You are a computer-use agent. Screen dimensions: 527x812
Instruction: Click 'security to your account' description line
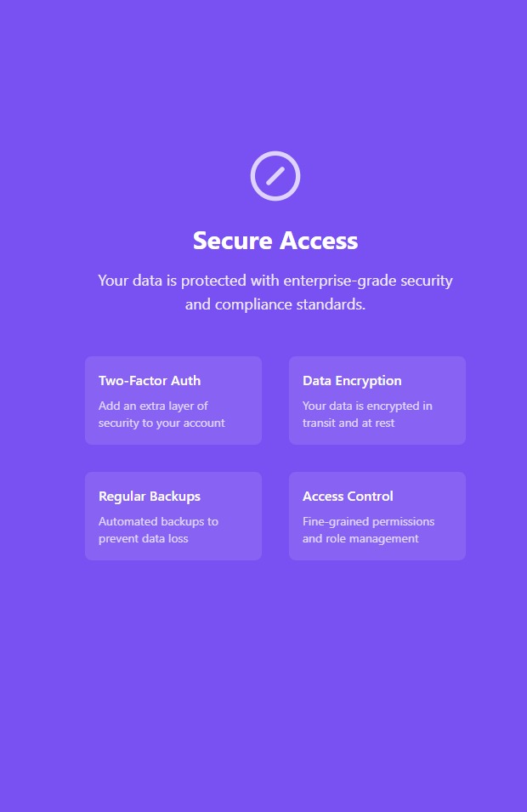click(x=161, y=423)
